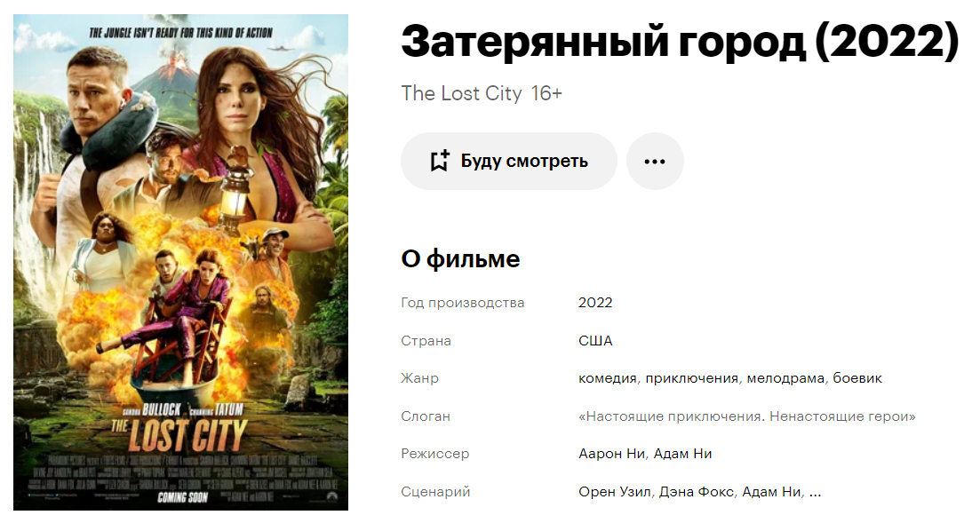Click the bookmark icon in Буду смотреть
980x523 pixels.
click(440, 161)
